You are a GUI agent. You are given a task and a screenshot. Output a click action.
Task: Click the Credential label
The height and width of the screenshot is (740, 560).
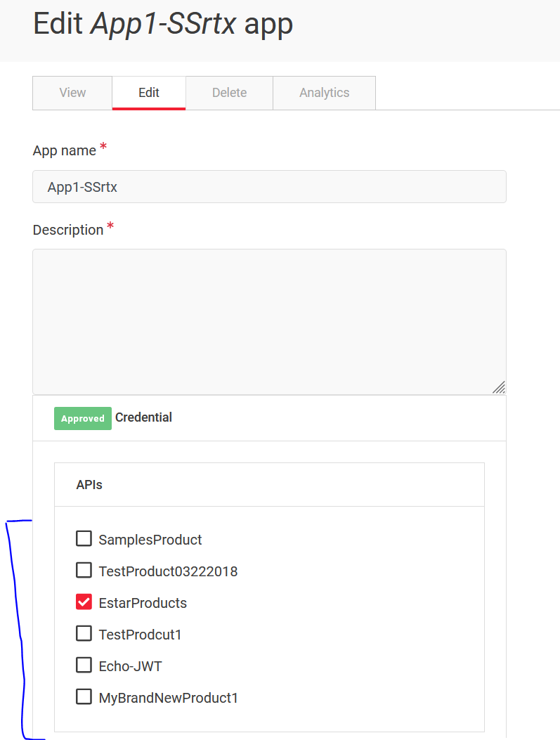click(143, 417)
